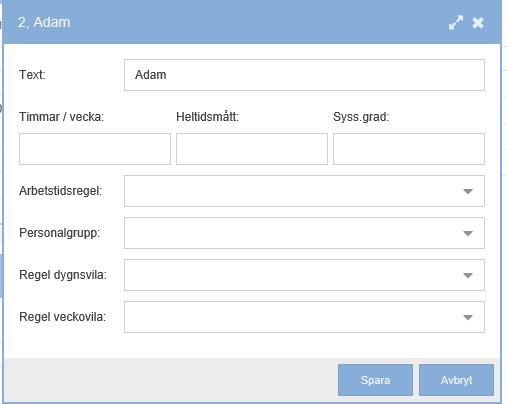Expand the Regel veckovila dropdown arrow
The width and height of the screenshot is (507, 404).
coord(468,317)
